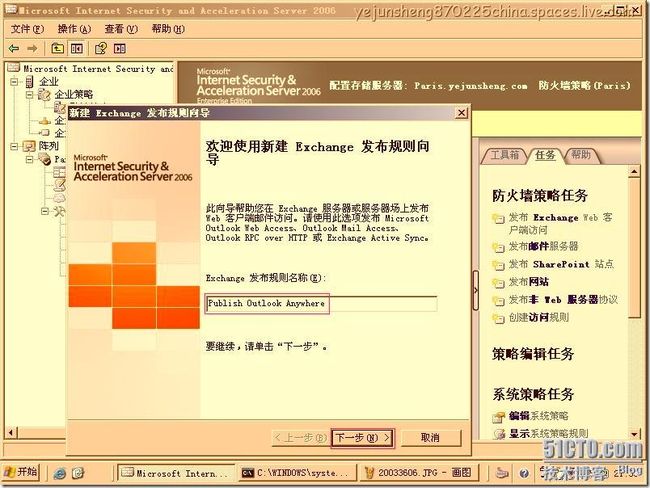
Task: Click the 显示系统策略规则 link
Action: coord(548,434)
